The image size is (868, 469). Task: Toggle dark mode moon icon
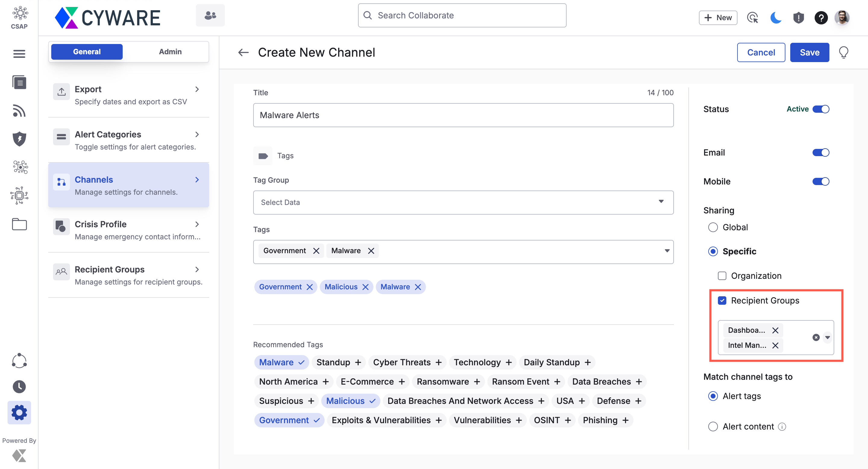click(775, 17)
